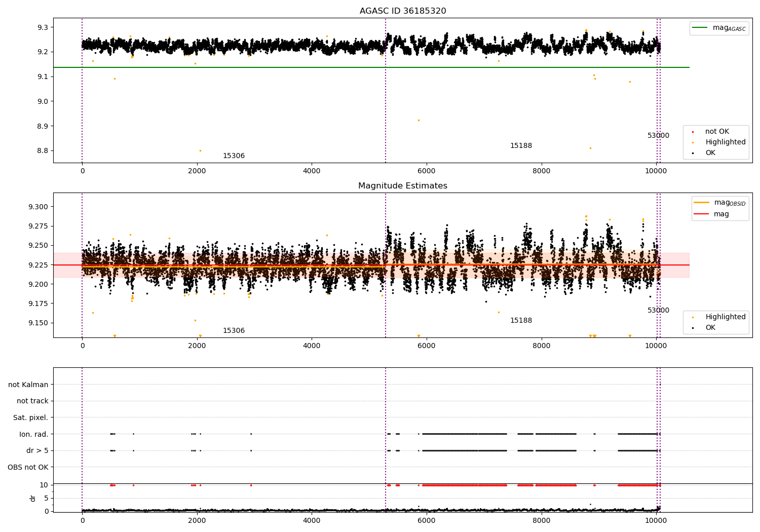Click the "9.250" y-axis tick label
The image size is (760, 532).
click(x=39, y=246)
